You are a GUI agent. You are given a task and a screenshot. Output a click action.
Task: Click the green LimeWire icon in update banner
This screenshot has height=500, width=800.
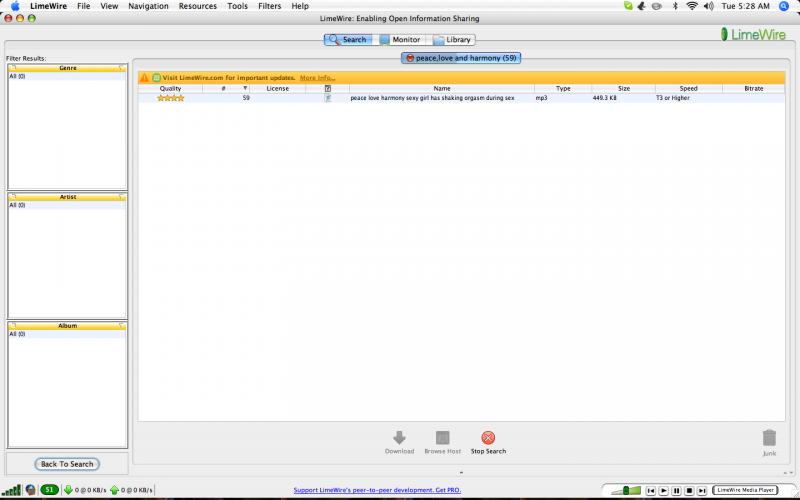pos(157,78)
